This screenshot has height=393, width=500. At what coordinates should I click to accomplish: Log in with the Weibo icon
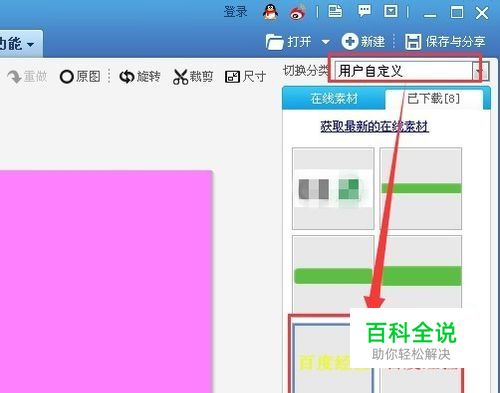tap(298, 12)
